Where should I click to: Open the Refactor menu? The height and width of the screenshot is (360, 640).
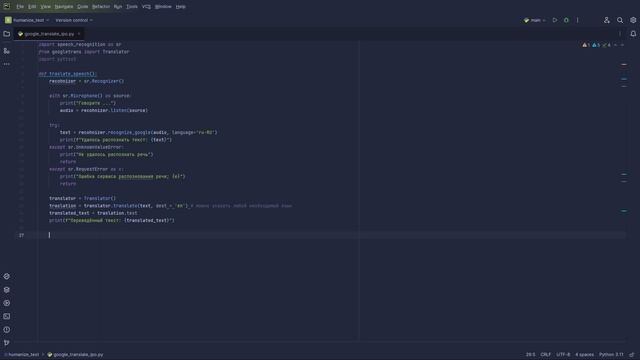click(101, 7)
